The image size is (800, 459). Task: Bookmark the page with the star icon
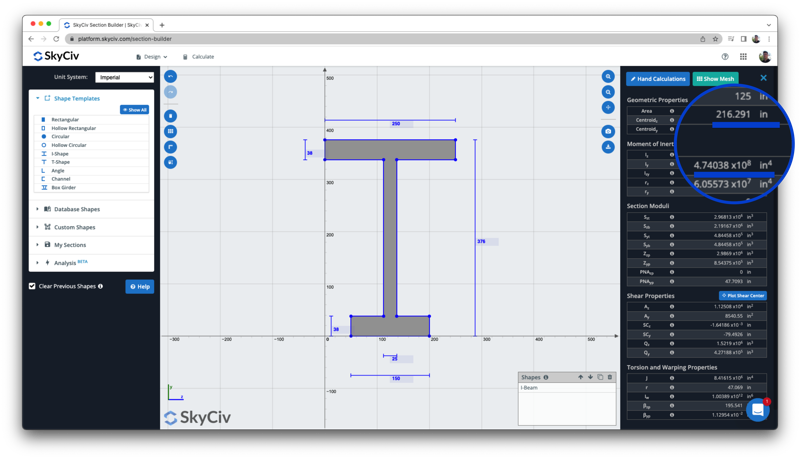click(715, 39)
